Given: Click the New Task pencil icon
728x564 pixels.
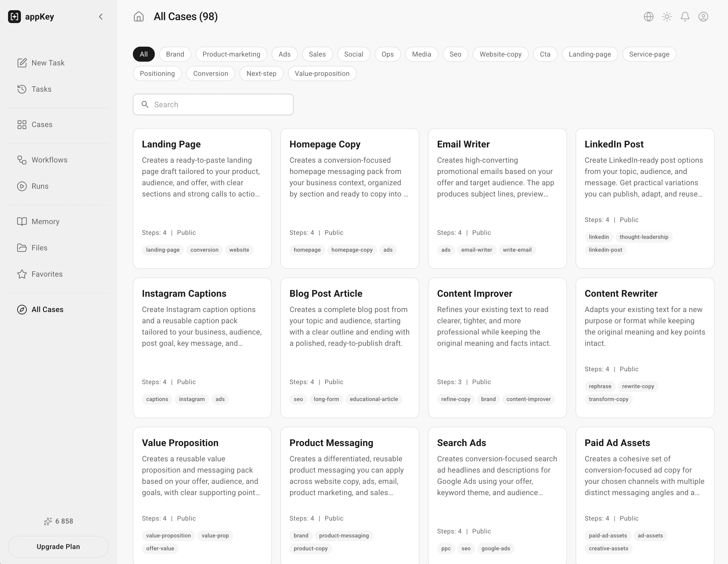Looking at the screenshot, I should (x=22, y=63).
